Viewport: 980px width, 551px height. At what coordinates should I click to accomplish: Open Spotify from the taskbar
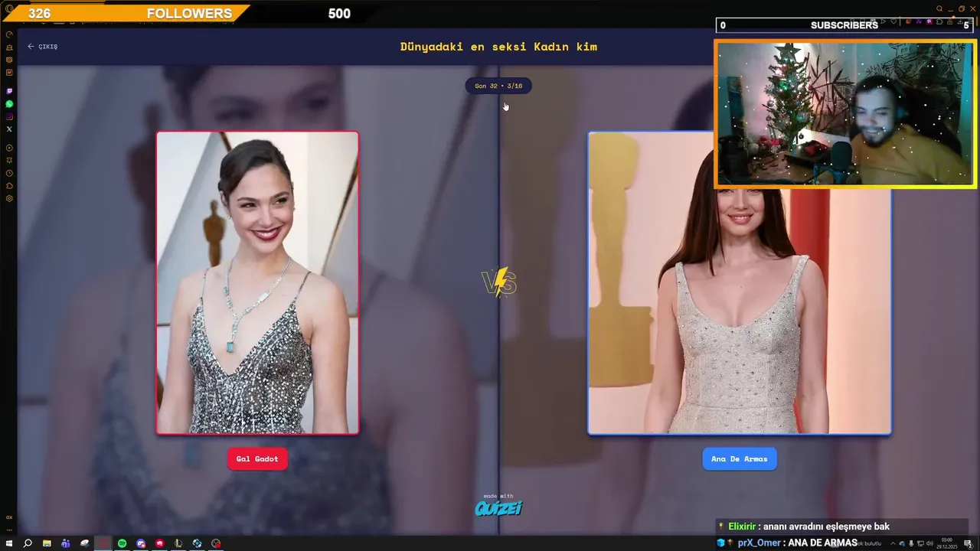[x=122, y=543]
